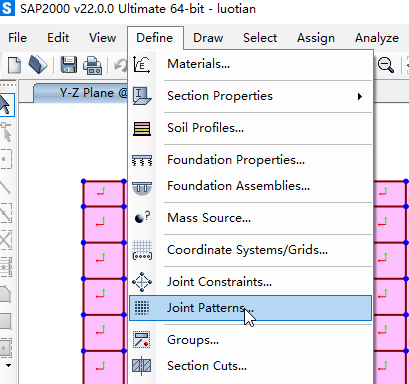The width and height of the screenshot is (409, 384).
Task: Click the Save file floppy icon
Action: [x=69, y=65]
